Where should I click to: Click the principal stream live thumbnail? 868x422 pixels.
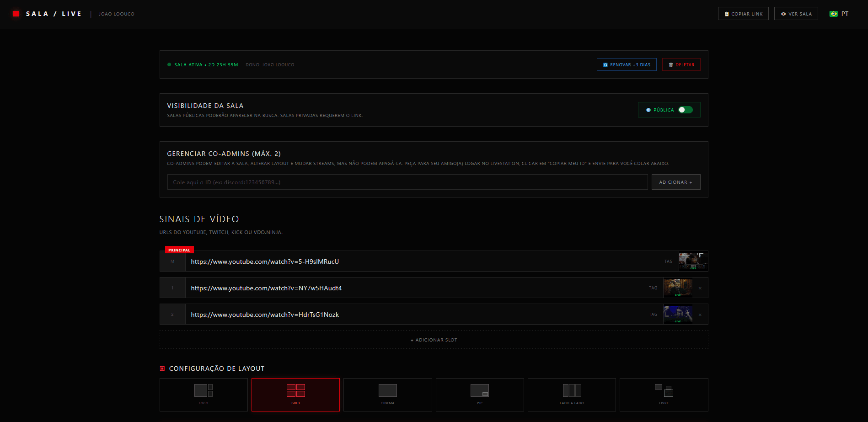point(693,261)
